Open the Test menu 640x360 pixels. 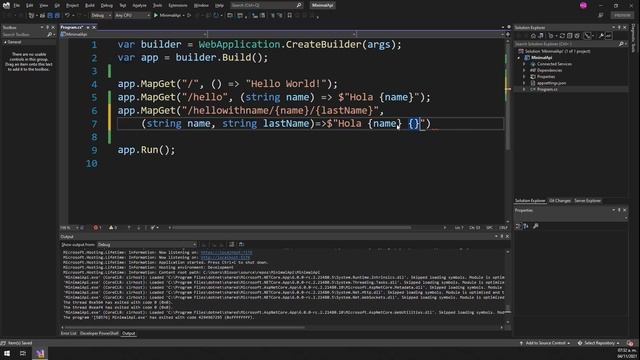pyautogui.click(x=122, y=5)
